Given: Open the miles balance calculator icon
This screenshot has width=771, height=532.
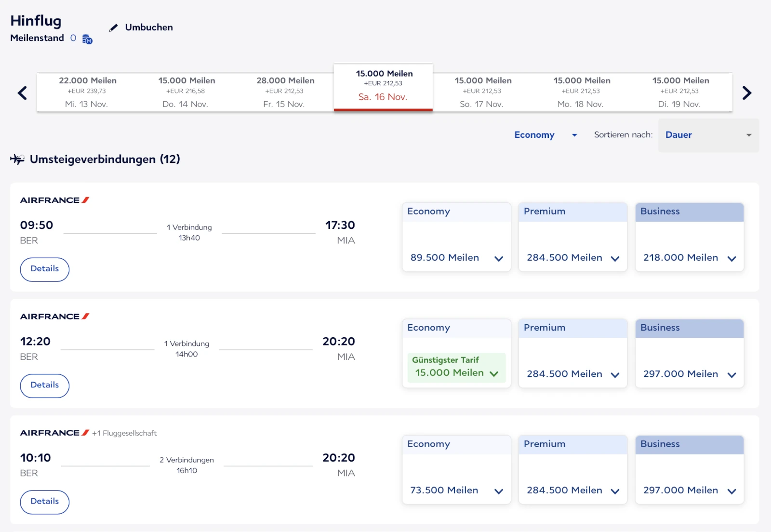Looking at the screenshot, I should 87,39.
